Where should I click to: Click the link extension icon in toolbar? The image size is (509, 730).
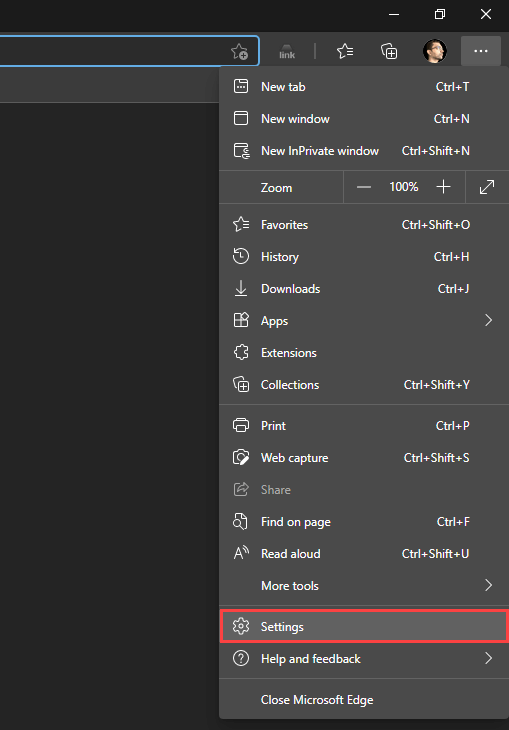[x=287, y=52]
